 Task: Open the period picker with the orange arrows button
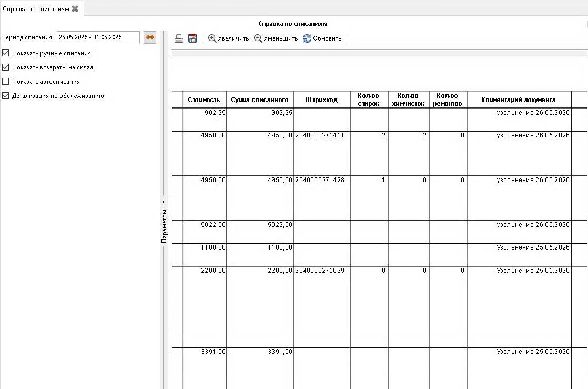pos(149,37)
